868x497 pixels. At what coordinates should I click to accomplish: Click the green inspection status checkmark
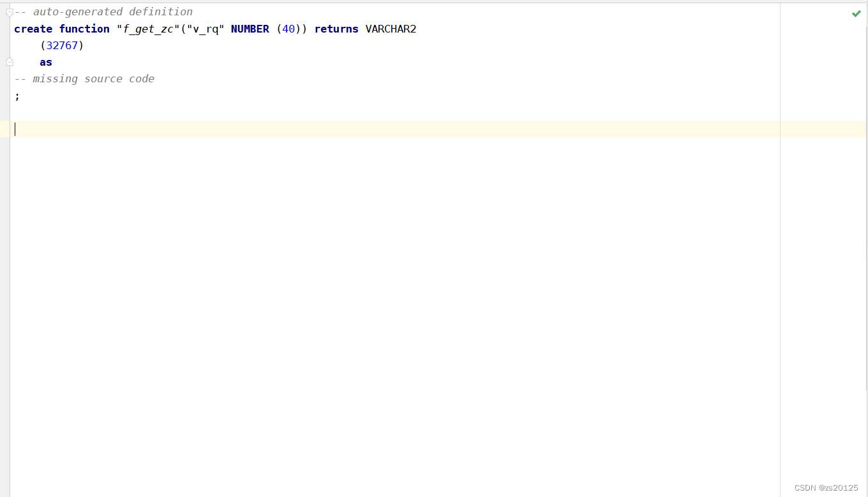(856, 13)
